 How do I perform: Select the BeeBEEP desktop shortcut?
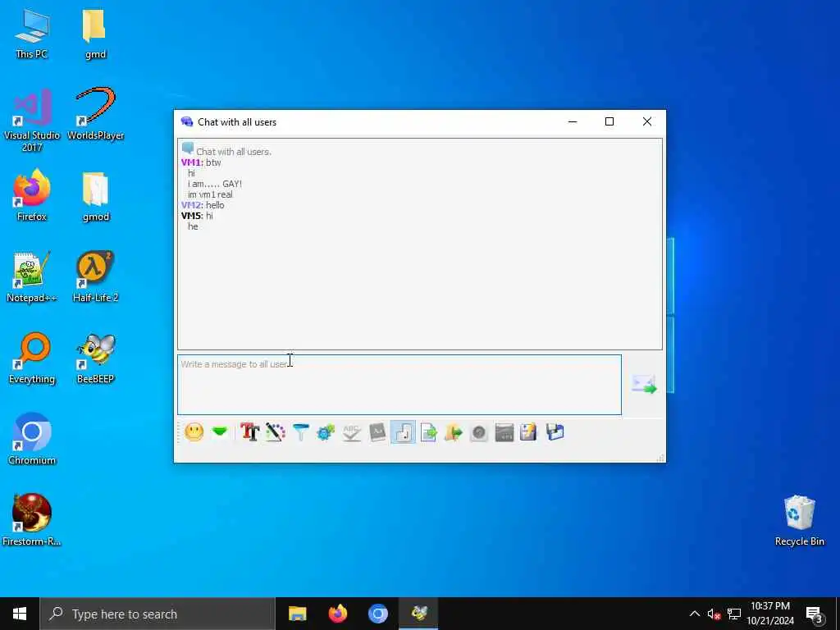[x=95, y=358]
